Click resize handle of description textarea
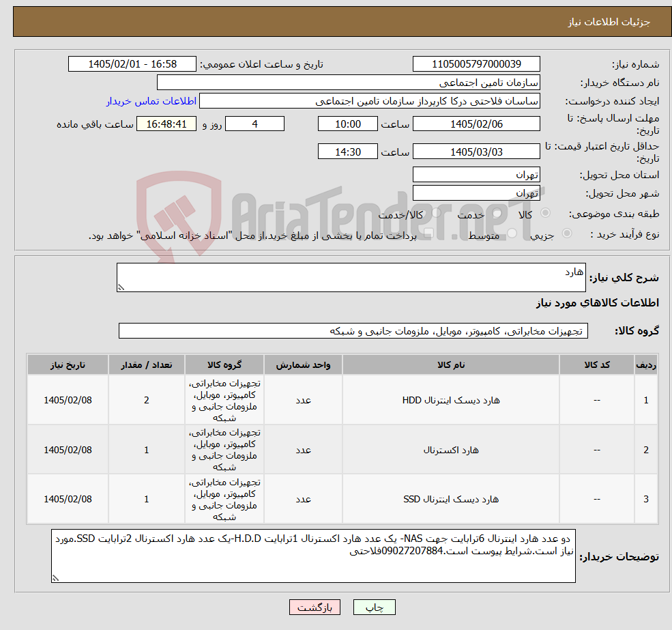672x630 pixels. [121, 288]
